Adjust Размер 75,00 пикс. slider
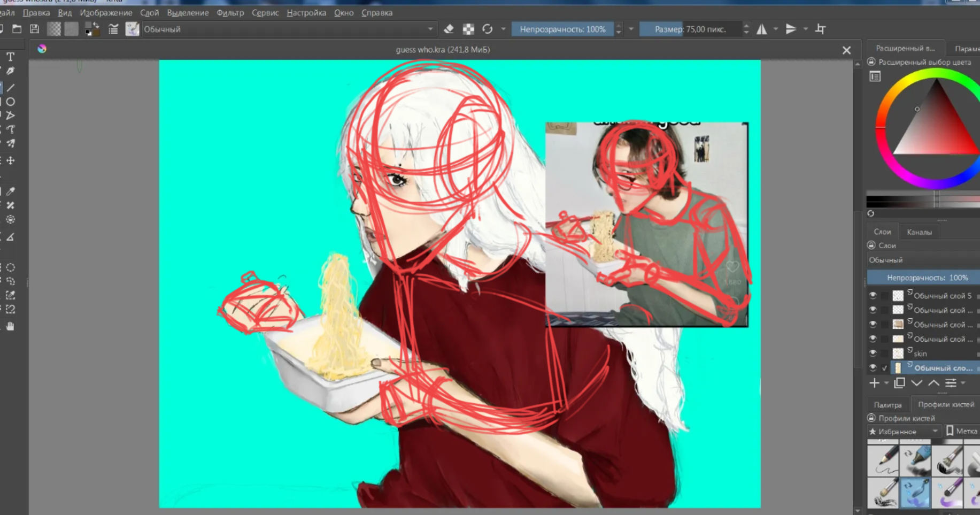Screen dimensions: 980x515 point(690,29)
